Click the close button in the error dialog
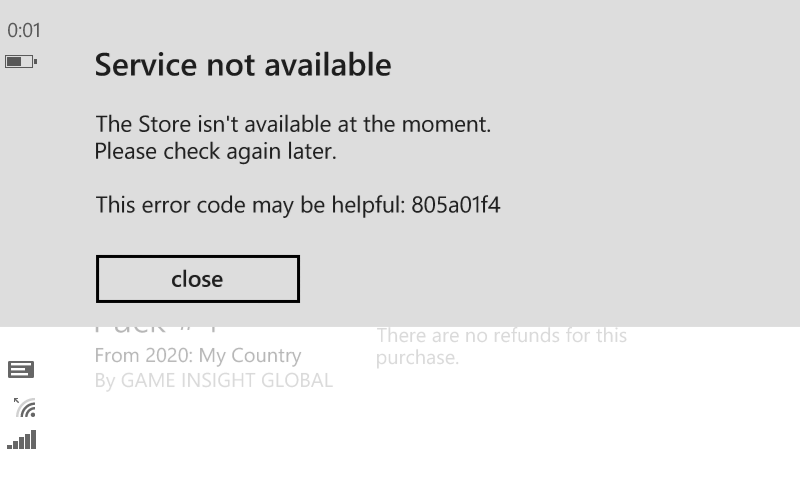This screenshot has width=800, height=480. (197, 279)
